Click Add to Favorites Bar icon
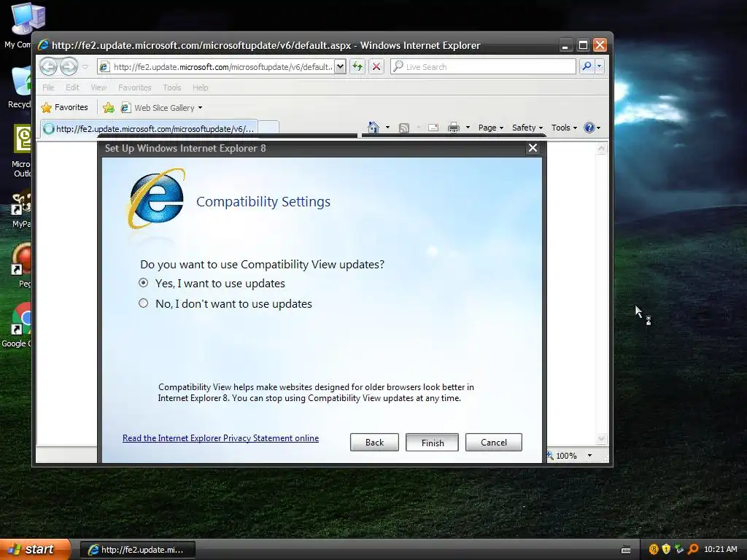 (109, 108)
